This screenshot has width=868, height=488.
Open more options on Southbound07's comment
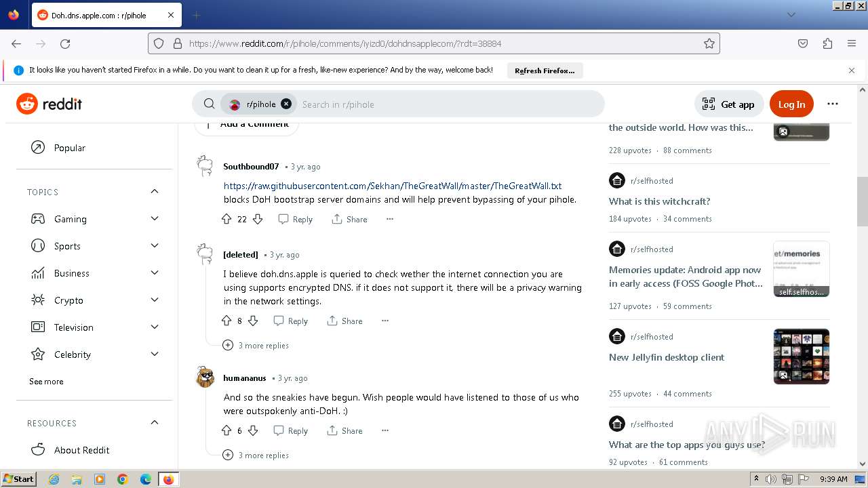[x=389, y=219]
